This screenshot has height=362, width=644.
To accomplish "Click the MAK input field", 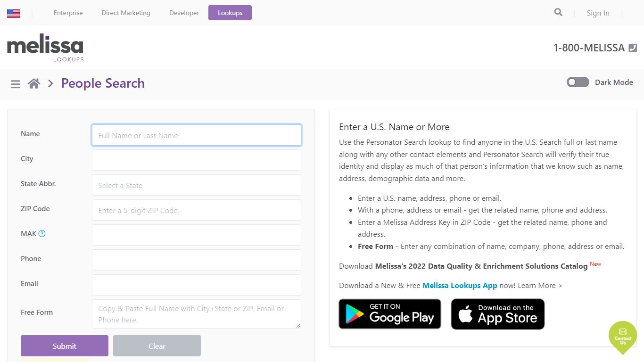I will tap(197, 235).
